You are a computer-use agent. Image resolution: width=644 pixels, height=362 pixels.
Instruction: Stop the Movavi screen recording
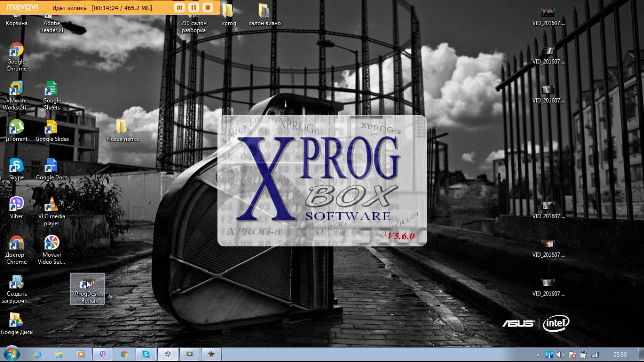(x=208, y=7)
